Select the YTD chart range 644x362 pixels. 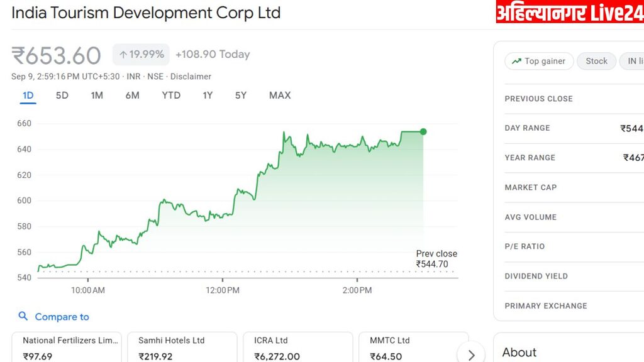point(171,96)
